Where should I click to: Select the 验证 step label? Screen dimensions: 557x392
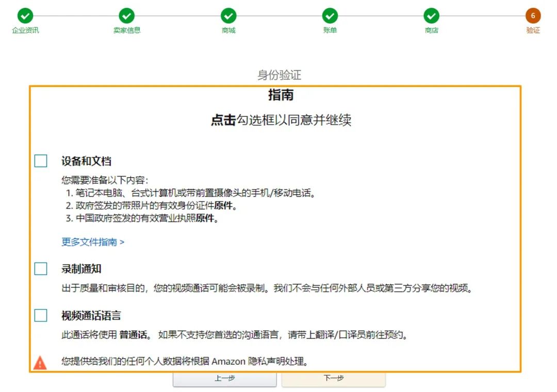pyautogui.click(x=532, y=30)
